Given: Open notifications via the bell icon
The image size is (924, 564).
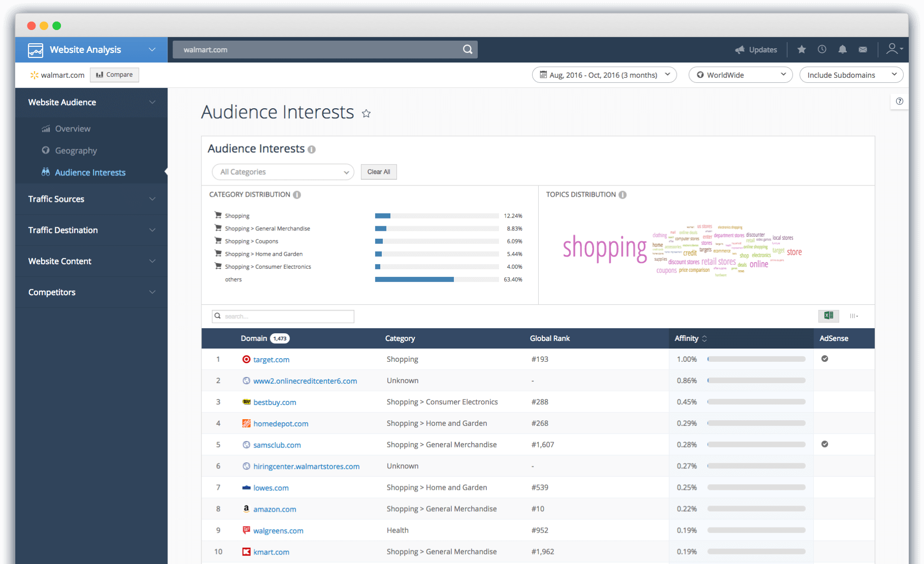Looking at the screenshot, I should point(843,49).
